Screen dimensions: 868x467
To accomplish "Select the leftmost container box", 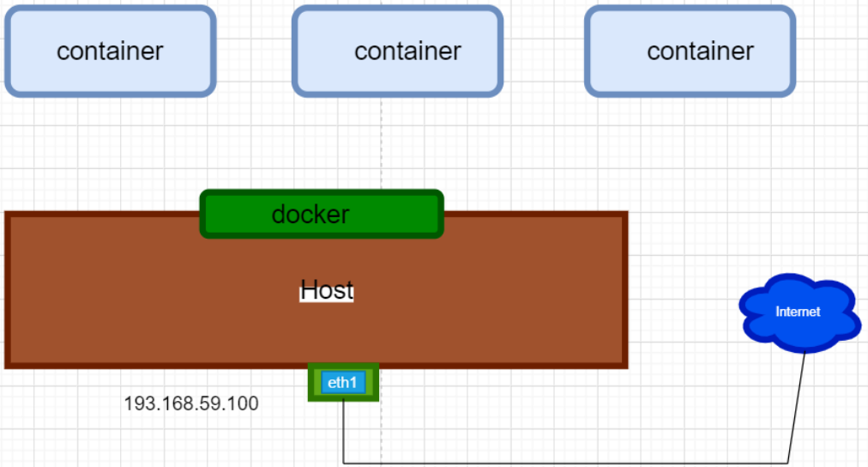I will click(110, 52).
